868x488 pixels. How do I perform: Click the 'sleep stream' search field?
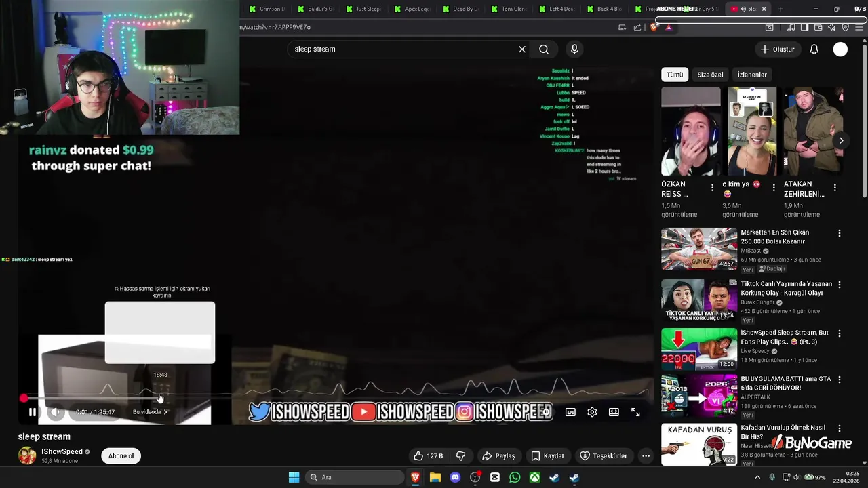pyautogui.click(x=403, y=49)
